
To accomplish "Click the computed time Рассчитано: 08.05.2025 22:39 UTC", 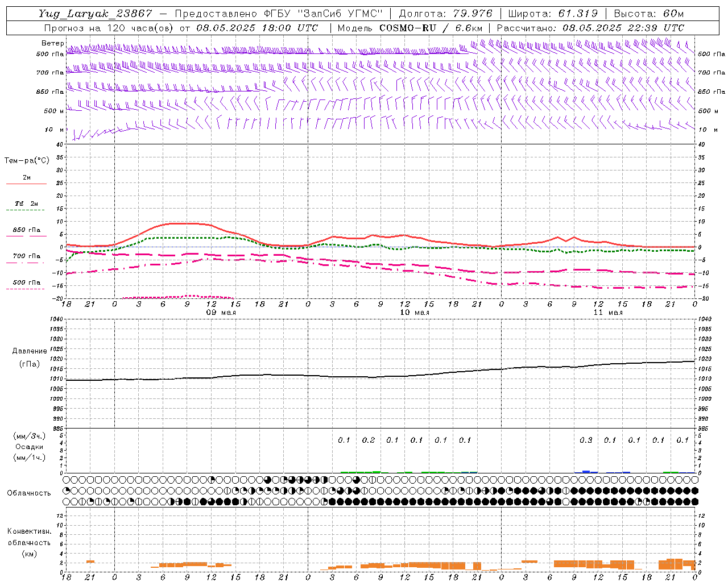I will (590, 28).
